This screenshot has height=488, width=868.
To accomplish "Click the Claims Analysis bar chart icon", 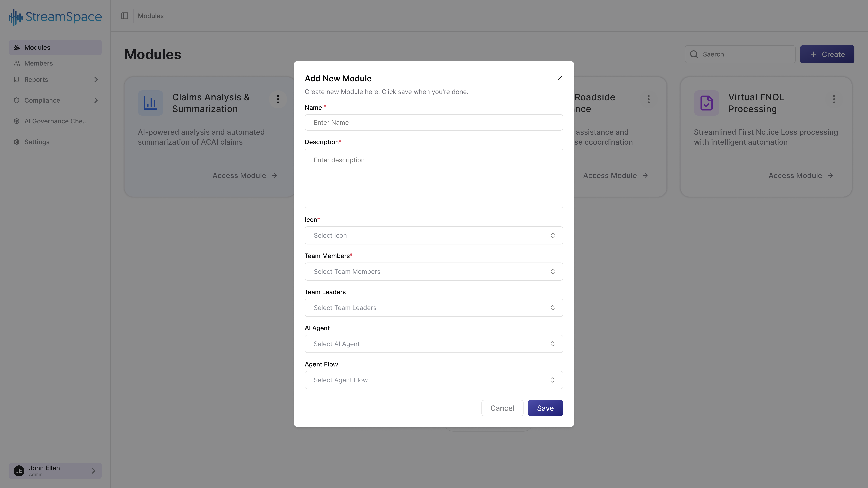I will coord(150,103).
